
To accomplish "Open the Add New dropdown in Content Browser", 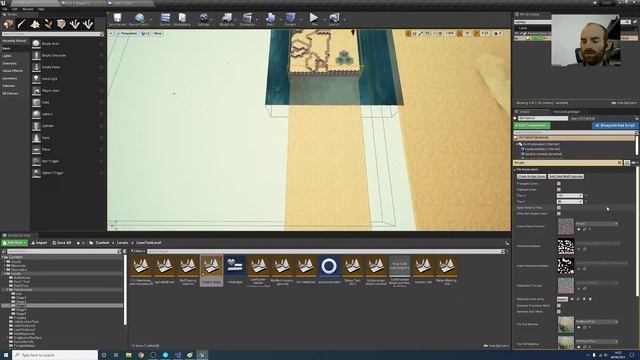I will [x=14, y=243].
